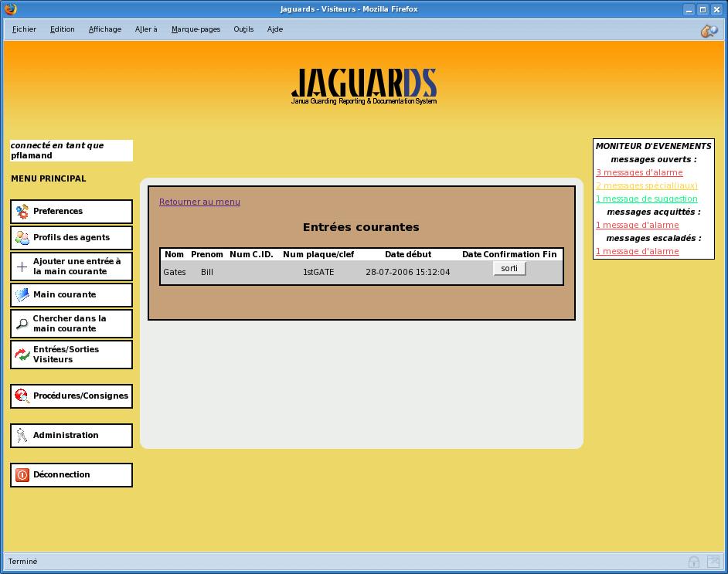
Task: Click the Num plaque/clef column header
Action: [x=318, y=254]
